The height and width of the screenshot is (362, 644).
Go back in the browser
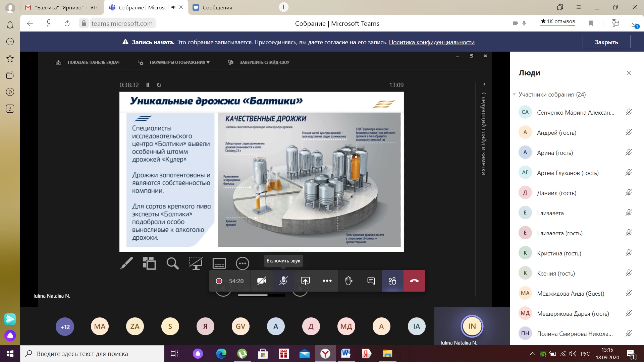coord(30,23)
